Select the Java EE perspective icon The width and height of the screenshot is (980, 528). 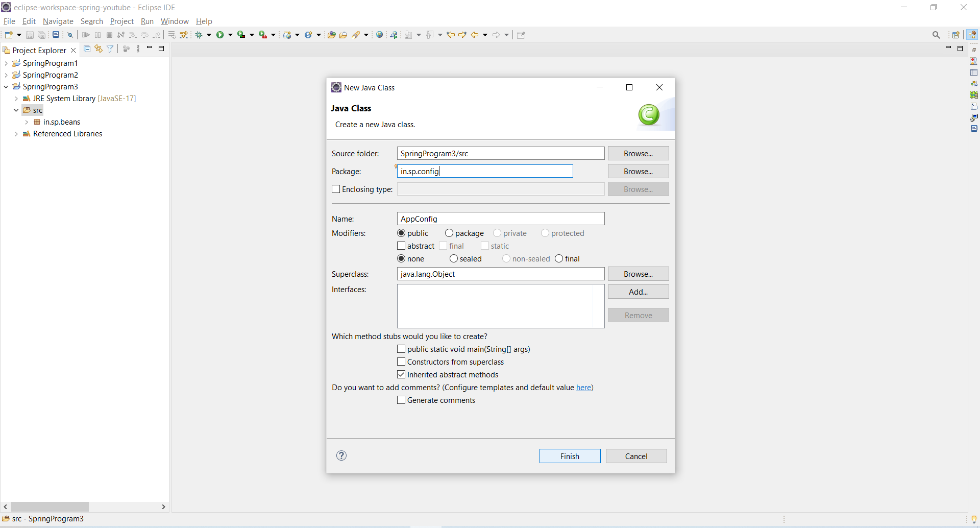click(972, 35)
